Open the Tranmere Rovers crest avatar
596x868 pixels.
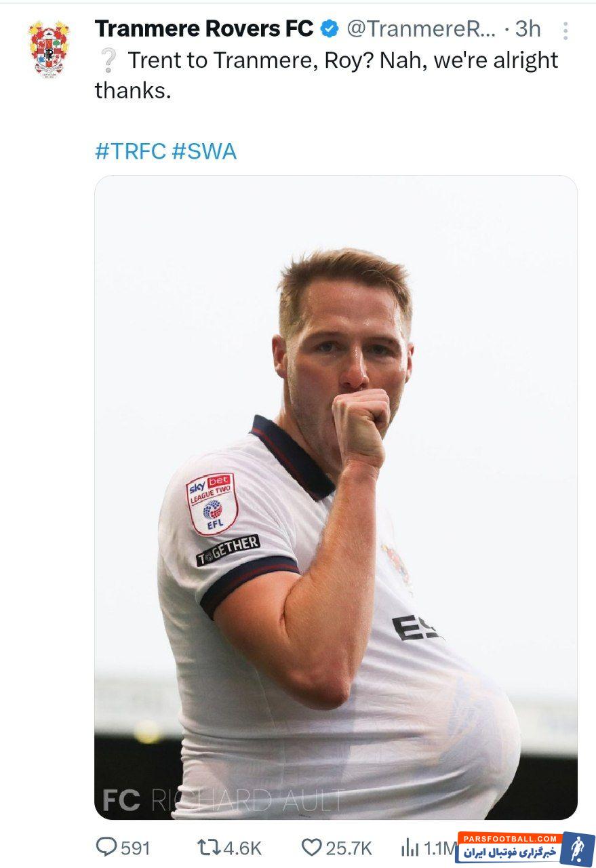49,49
